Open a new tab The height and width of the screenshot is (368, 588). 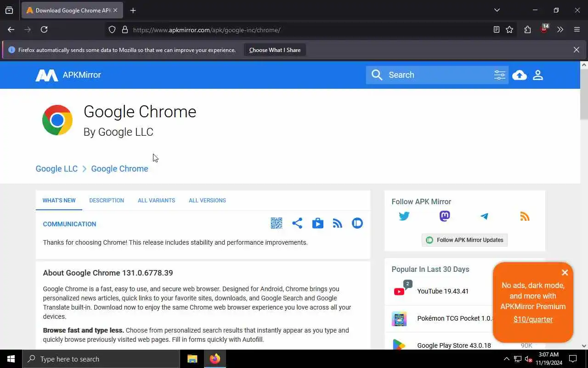(x=133, y=10)
